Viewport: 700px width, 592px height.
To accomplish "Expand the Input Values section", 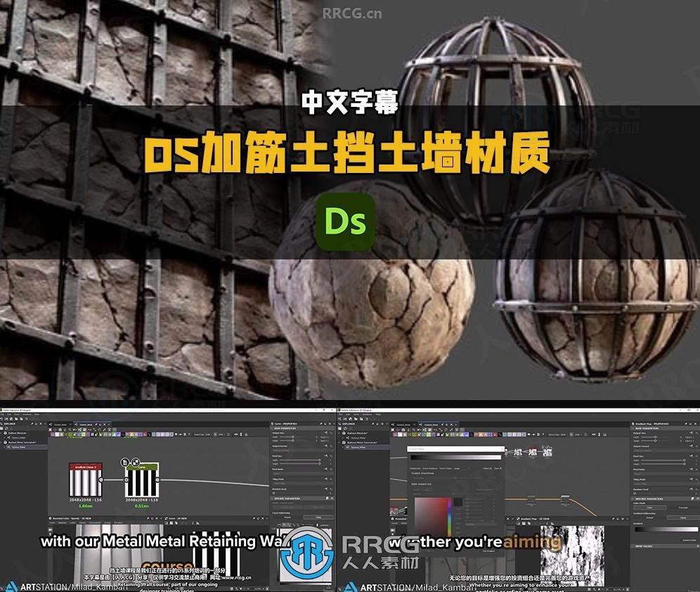I will 665,546.
